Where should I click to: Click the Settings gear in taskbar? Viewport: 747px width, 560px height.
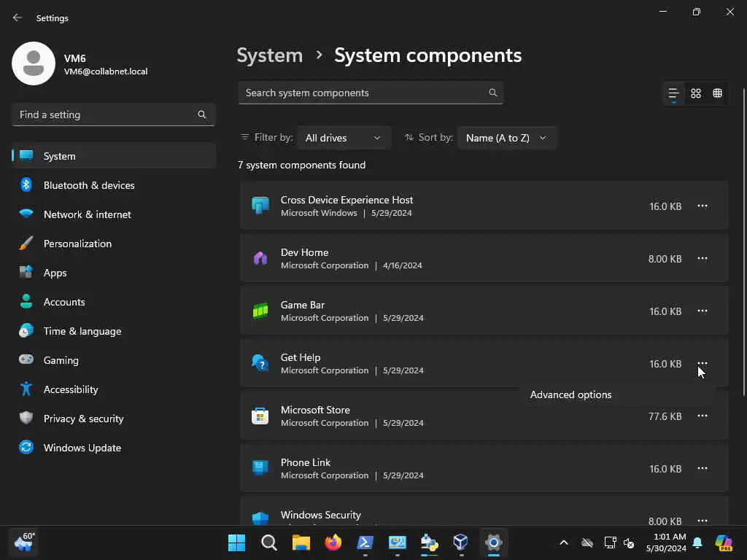click(x=494, y=542)
